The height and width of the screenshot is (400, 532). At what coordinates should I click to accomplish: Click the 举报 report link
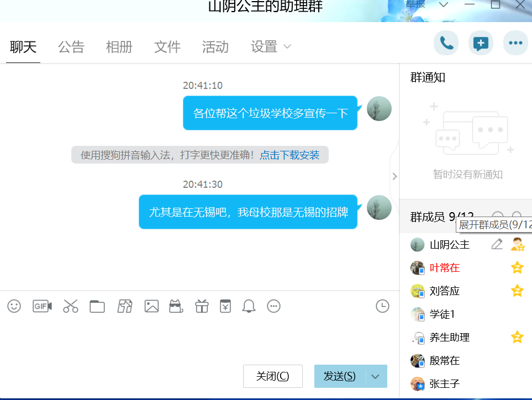click(x=415, y=4)
